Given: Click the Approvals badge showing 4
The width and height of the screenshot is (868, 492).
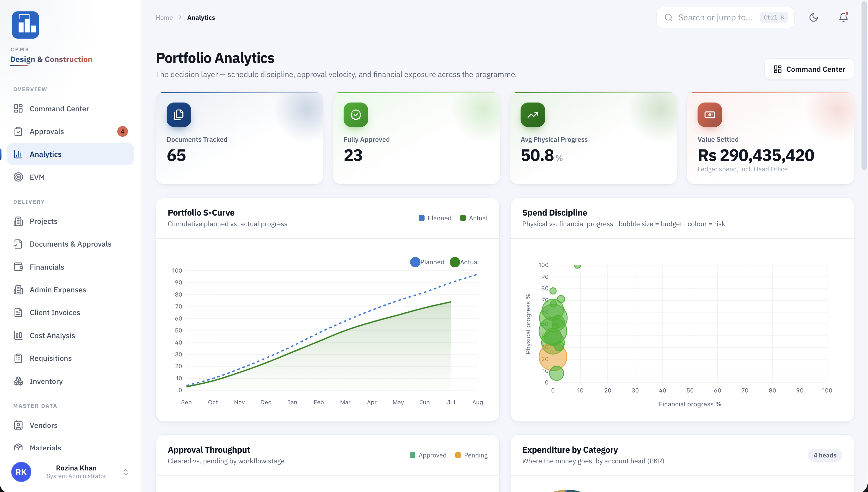Looking at the screenshot, I should 122,131.
